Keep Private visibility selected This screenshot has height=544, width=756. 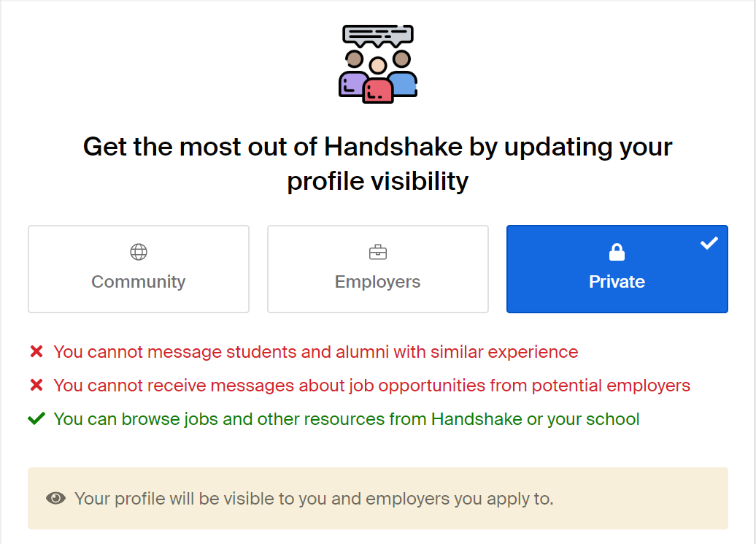pos(617,269)
